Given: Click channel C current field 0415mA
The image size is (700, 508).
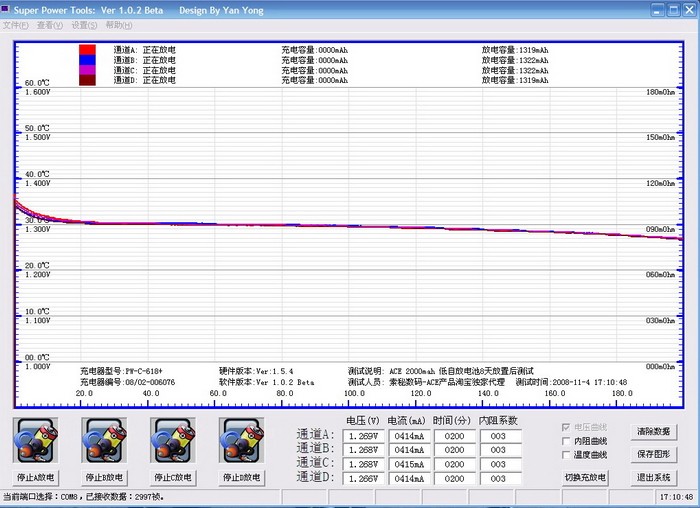Looking at the screenshot, I should 409,464.
